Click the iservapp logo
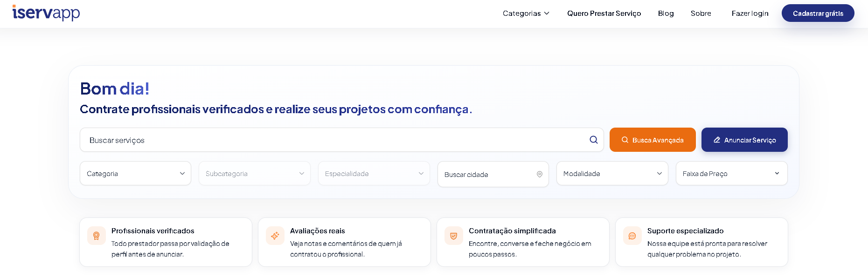The image size is (868, 278). [x=46, y=13]
